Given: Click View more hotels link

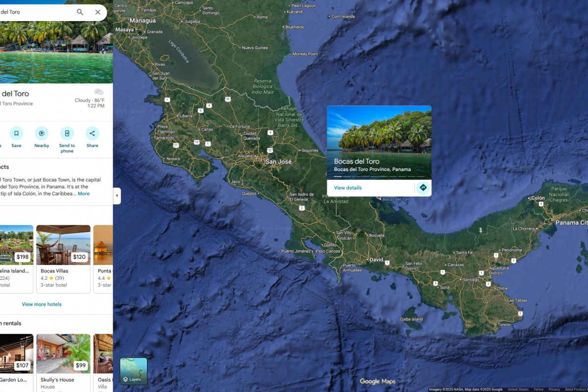Looking at the screenshot, I should (x=42, y=304).
